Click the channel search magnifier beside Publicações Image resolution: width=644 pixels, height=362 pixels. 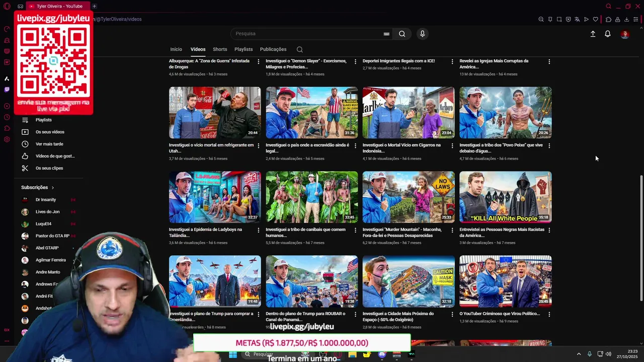299,49
